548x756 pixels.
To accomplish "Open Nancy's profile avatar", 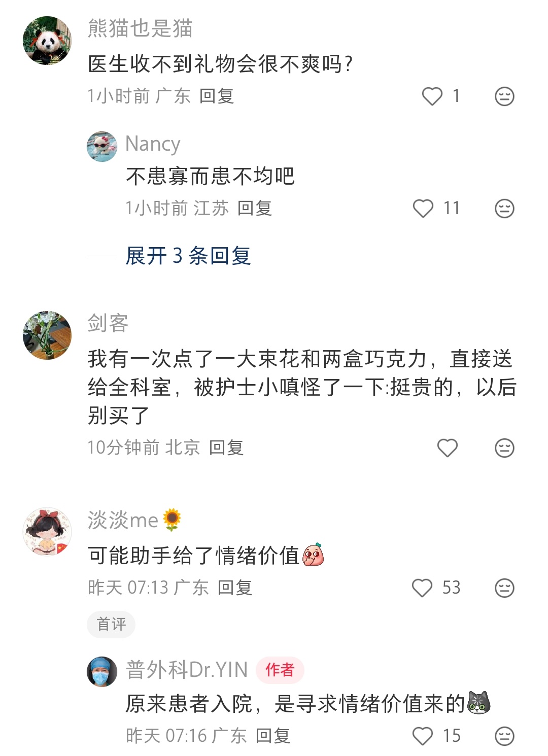I will click(102, 147).
